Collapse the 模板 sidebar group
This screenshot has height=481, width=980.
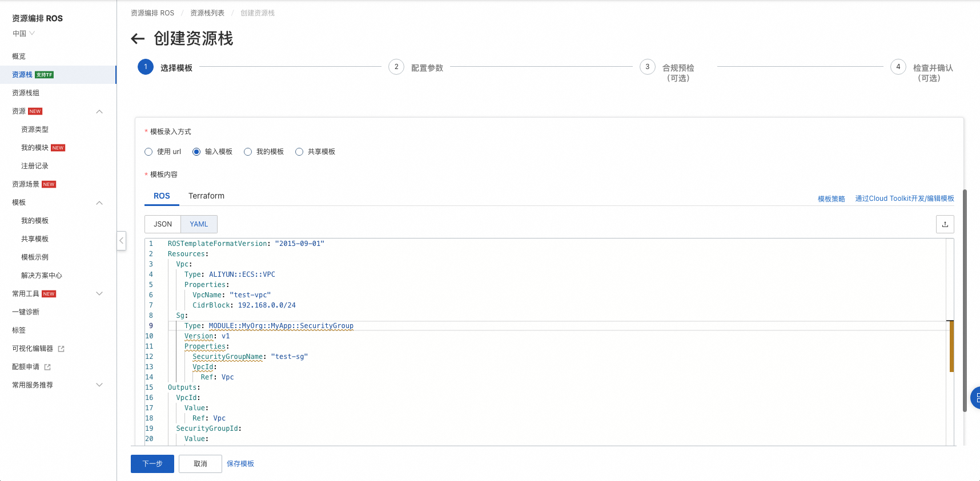point(99,203)
